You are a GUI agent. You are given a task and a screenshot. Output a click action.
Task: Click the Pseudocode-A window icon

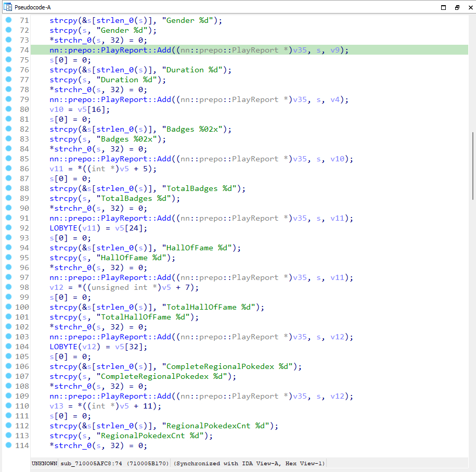pyautogui.click(x=7, y=7)
